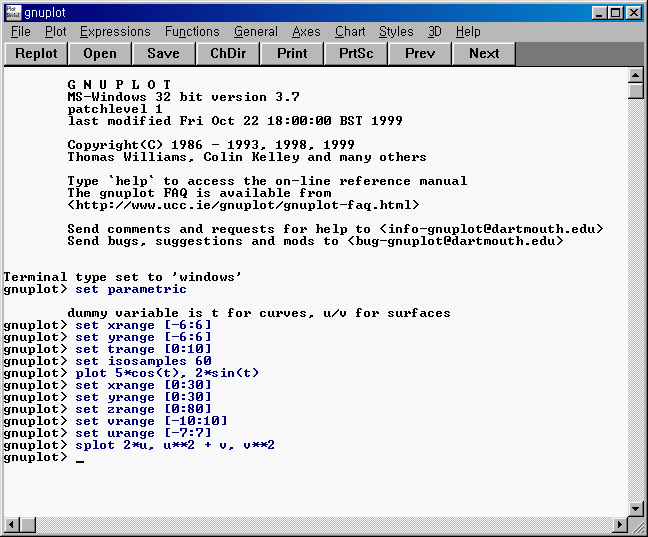Click the Open toolbar button

point(100,54)
